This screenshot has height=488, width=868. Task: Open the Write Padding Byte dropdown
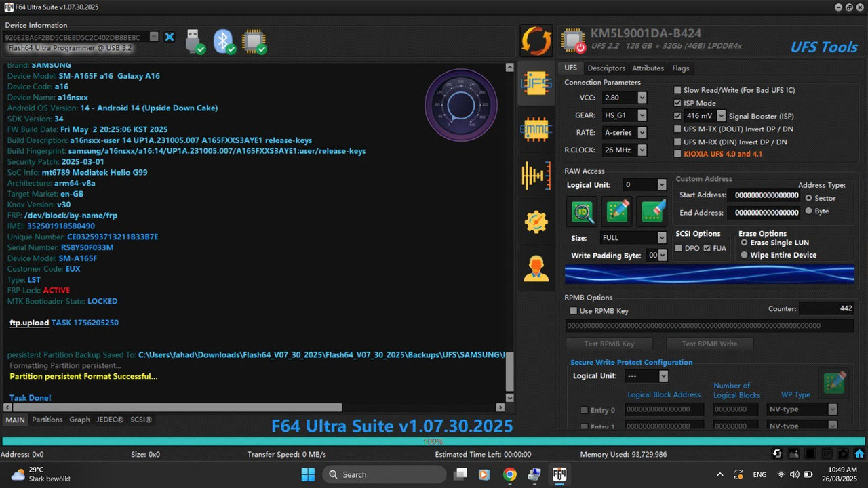[663, 255]
